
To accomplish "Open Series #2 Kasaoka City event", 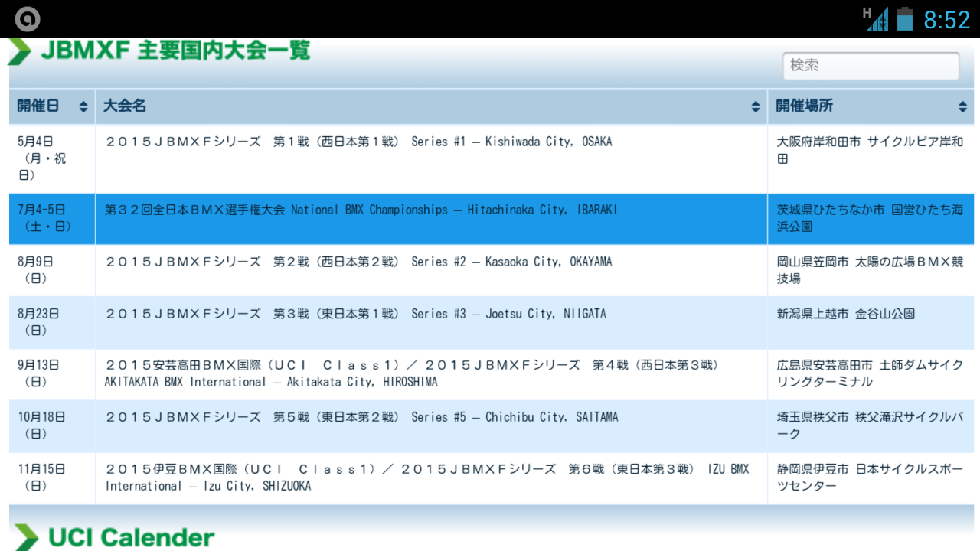I will tap(358, 262).
